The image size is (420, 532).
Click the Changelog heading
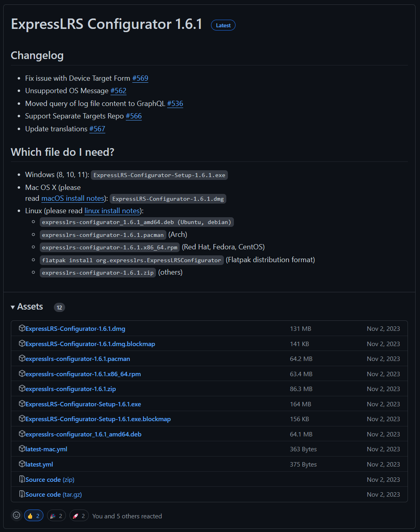pos(37,55)
